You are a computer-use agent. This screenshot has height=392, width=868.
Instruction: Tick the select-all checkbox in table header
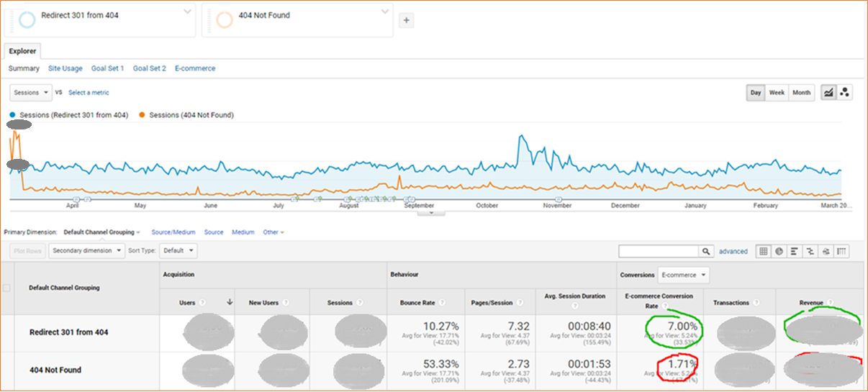pyautogui.click(x=7, y=288)
